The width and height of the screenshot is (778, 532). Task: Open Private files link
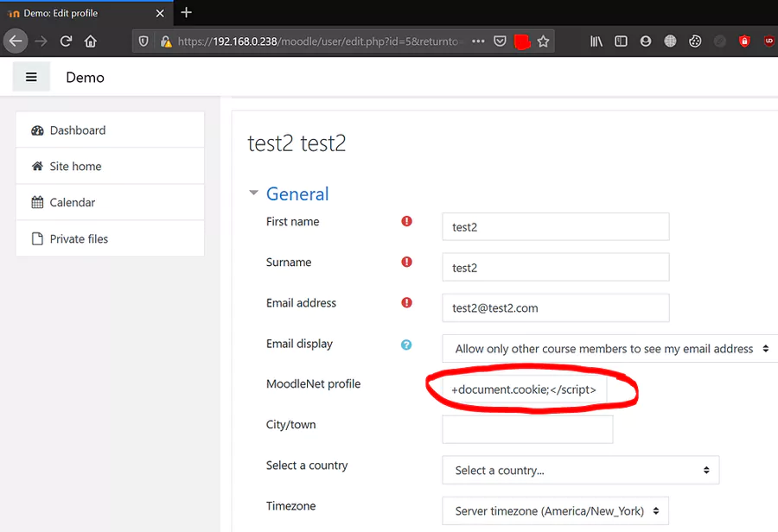(x=79, y=239)
